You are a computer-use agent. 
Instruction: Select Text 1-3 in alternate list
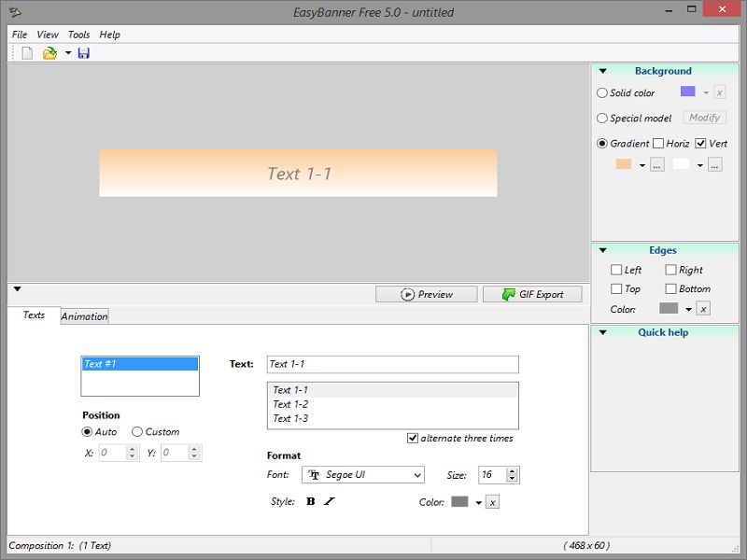tap(392, 418)
